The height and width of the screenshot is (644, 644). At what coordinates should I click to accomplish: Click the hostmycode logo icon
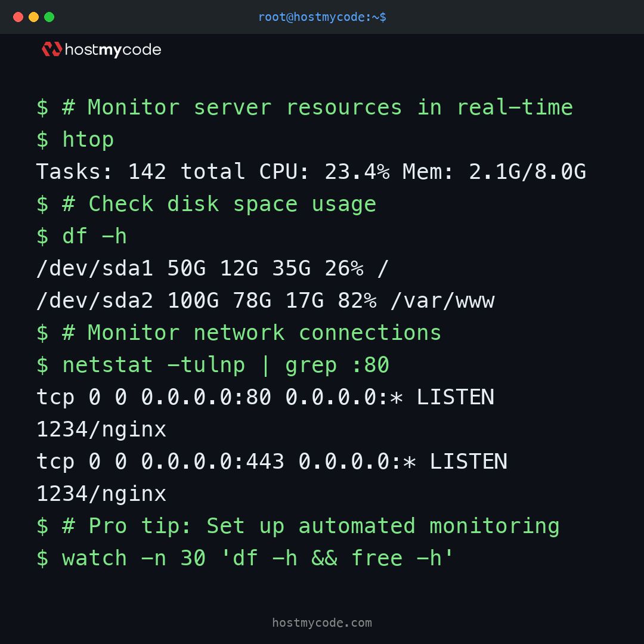coord(52,49)
